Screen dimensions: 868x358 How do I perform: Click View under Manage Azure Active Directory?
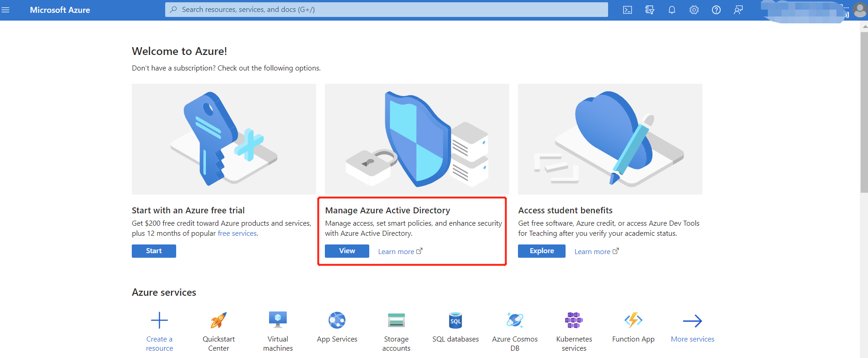[347, 251]
